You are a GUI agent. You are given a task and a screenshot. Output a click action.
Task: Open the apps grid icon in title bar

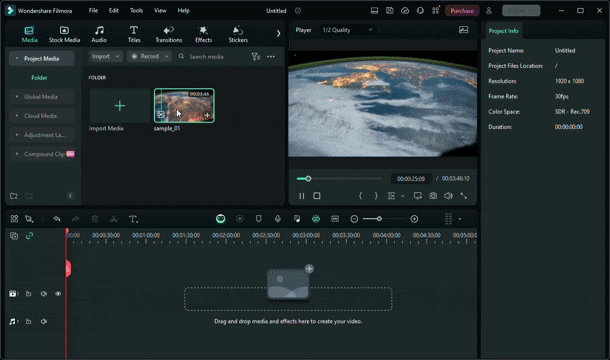[x=435, y=11]
